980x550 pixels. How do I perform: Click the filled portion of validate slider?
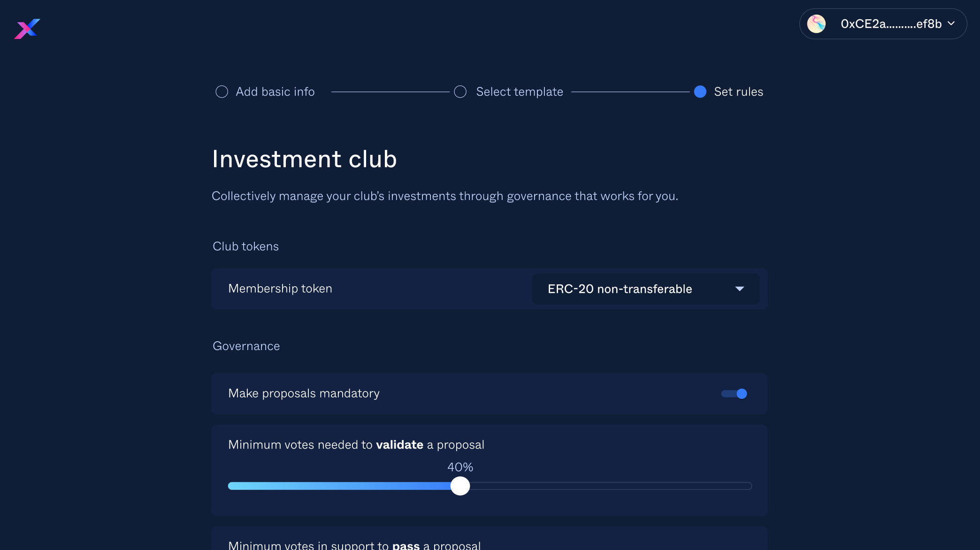pyautogui.click(x=338, y=486)
